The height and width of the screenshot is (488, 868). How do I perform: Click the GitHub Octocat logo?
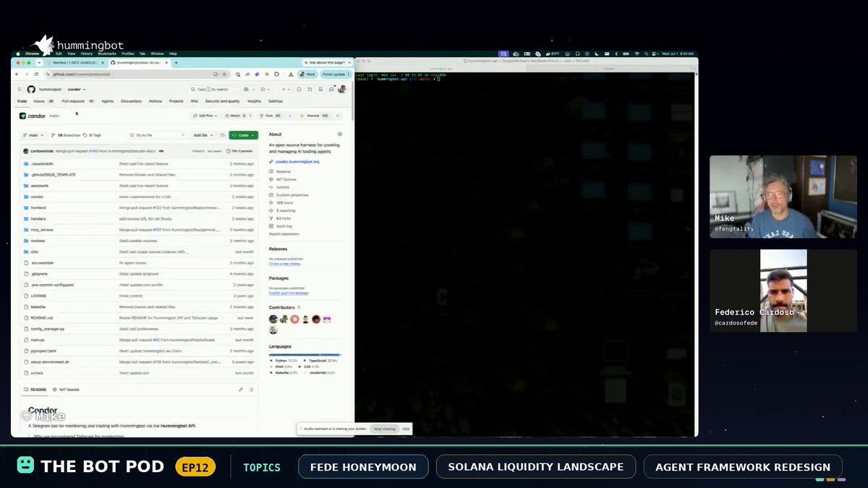tap(30, 89)
